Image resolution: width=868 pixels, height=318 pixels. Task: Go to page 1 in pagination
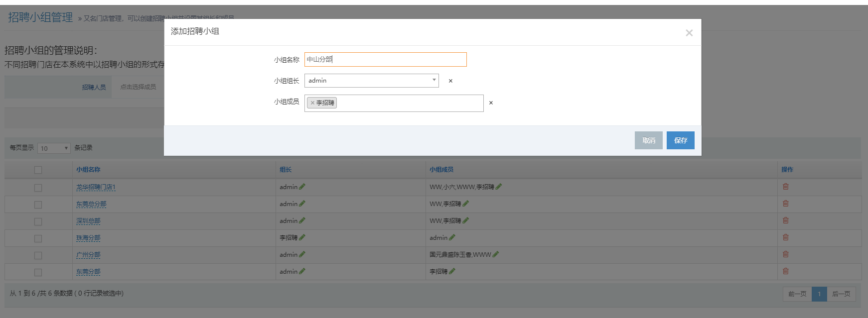tap(819, 294)
